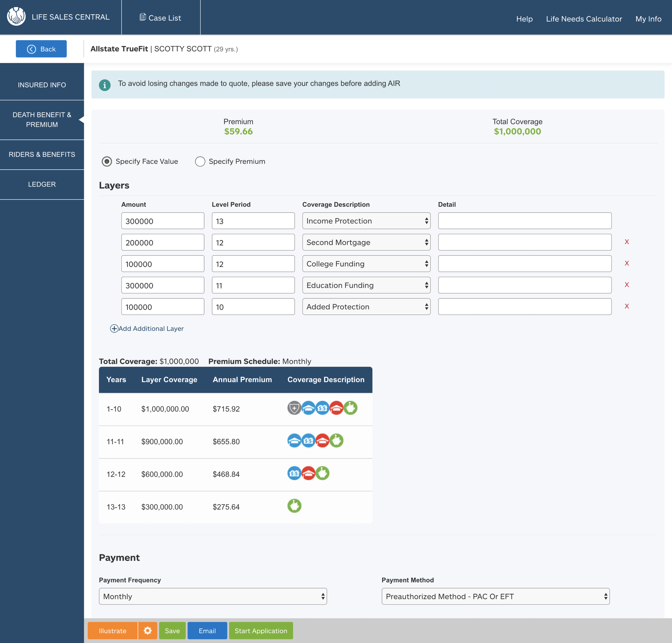Viewport: 672px width, 643px height.
Task: Go to Riders & Benefits section
Action: tap(42, 155)
